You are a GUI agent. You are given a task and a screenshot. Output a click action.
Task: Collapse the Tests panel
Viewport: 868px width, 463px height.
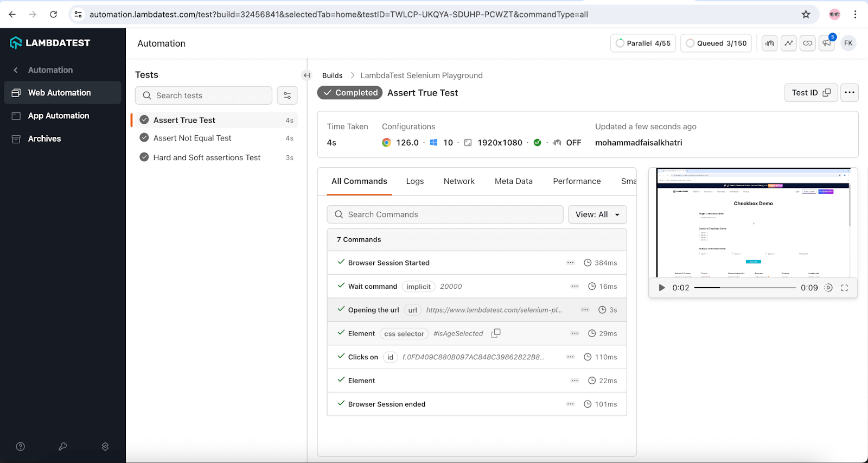click(x=307, y=75)
